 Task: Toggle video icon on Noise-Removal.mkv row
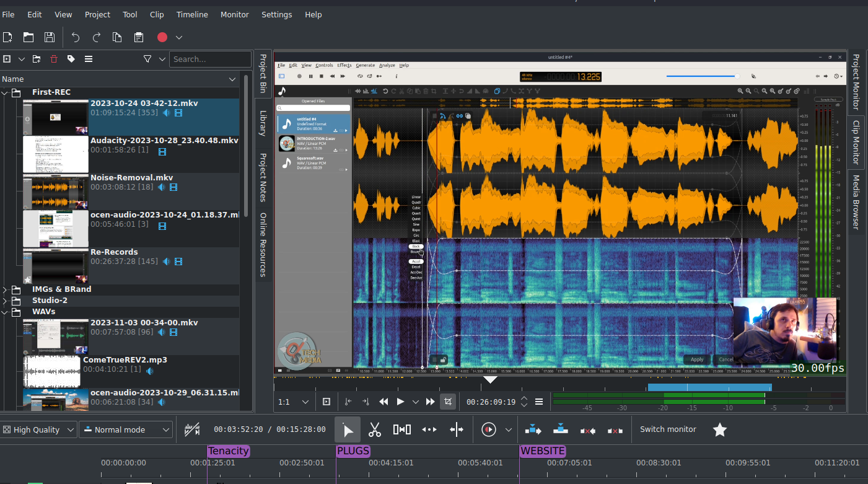click(173, 187)
